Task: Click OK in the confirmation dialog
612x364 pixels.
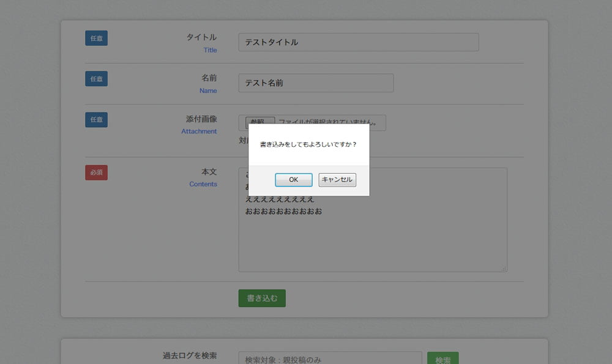Action: [294, 180]
